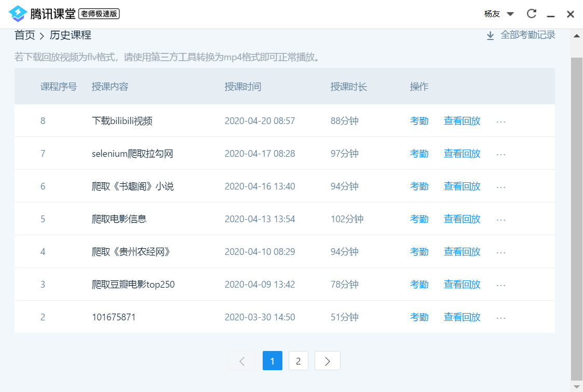Go to 首页 via the breadcrumb
This screenshot has width=583, height=392.
[23, 35]
